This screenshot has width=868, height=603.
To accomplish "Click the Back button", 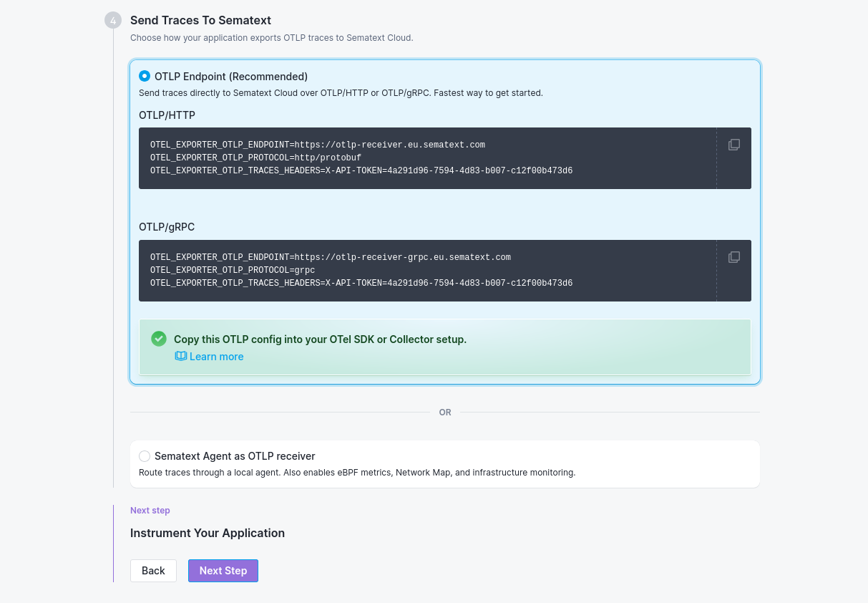I will point(153,571).
